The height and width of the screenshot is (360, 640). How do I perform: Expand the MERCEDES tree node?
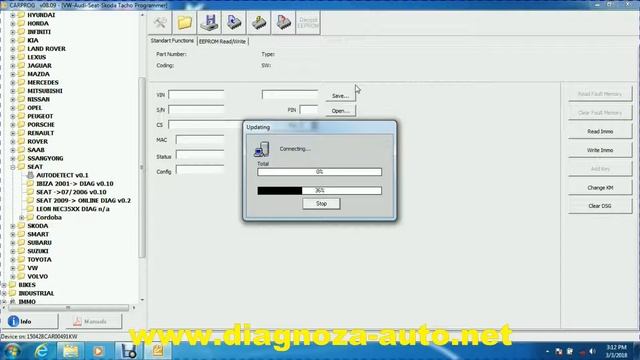click(13, 82)
